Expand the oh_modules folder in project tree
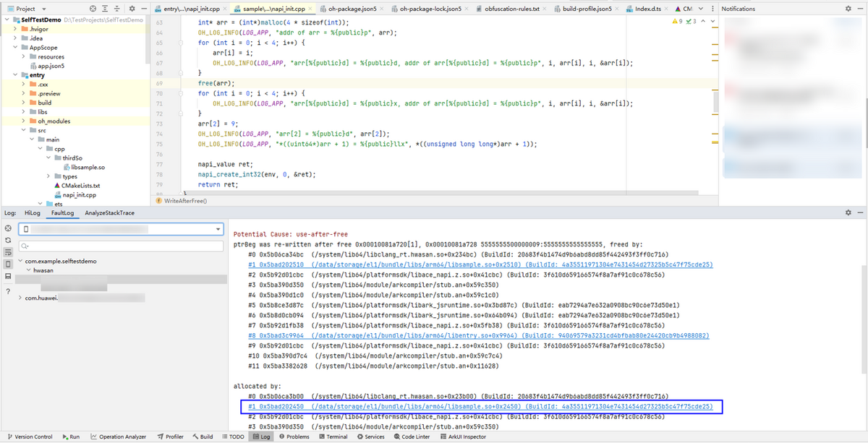The height and width of the screenshot is (443, 868). coord(23,121)
